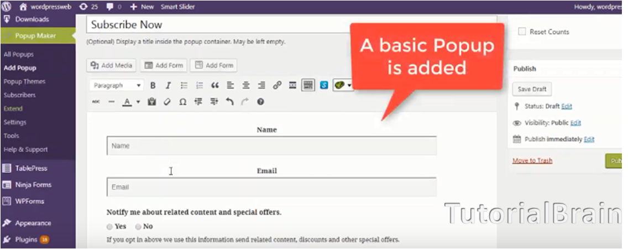Open Popup Maker Settings

[x=15, y=122]
